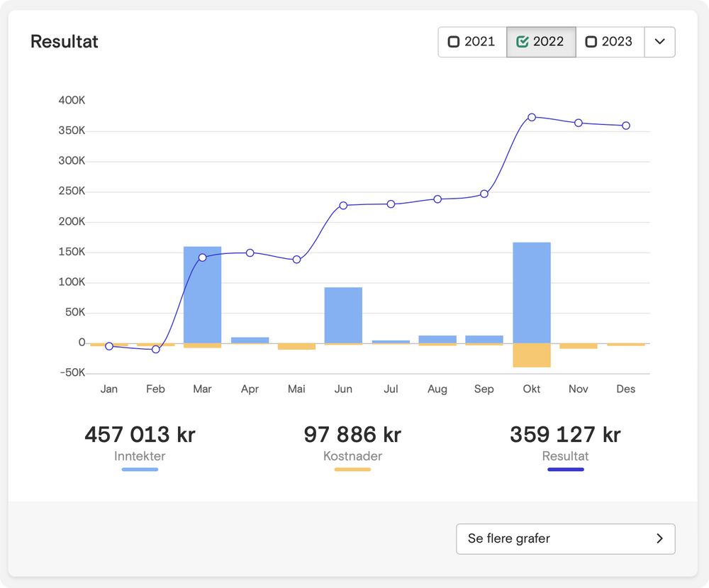Open the Se flere grafer button
The image size is (709, 588).
[565, 539]
